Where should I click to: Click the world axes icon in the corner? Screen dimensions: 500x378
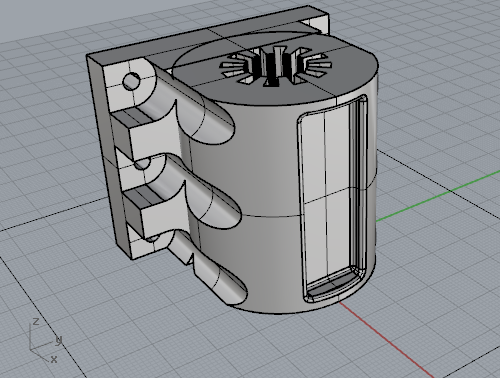click(x=45, y=341)
